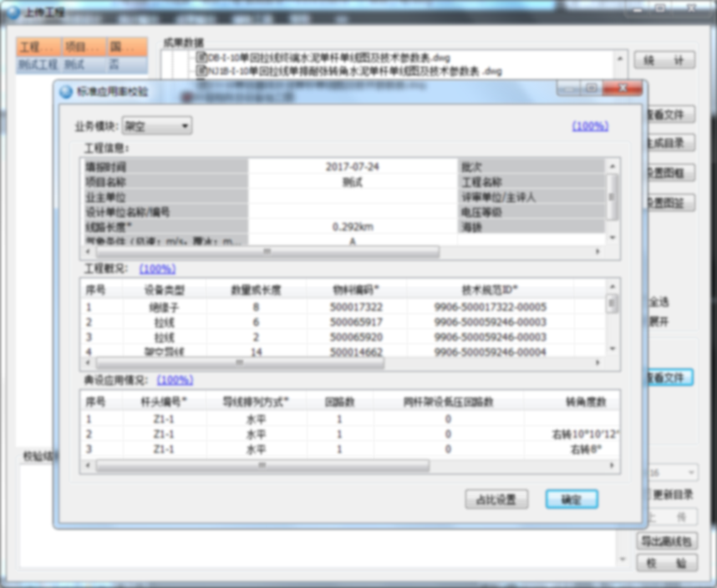
Task: Click the 100% link beside 工程概况
Action: [x=157, y=269]
